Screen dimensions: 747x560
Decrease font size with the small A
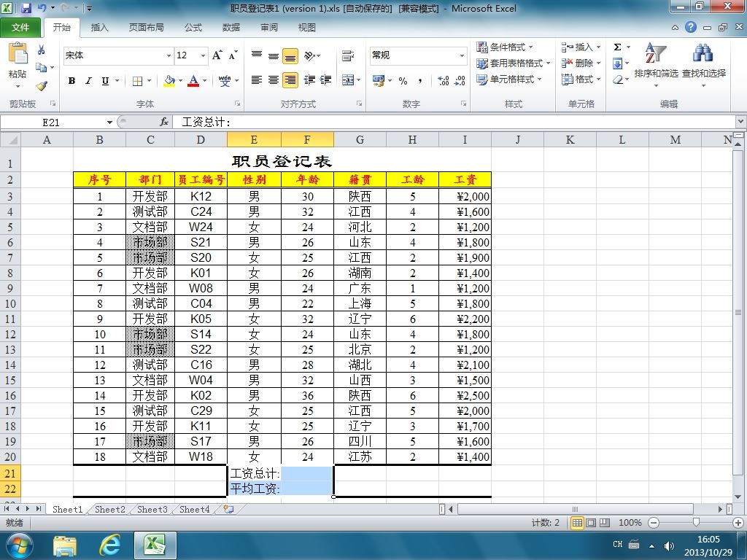click(233, 55)
